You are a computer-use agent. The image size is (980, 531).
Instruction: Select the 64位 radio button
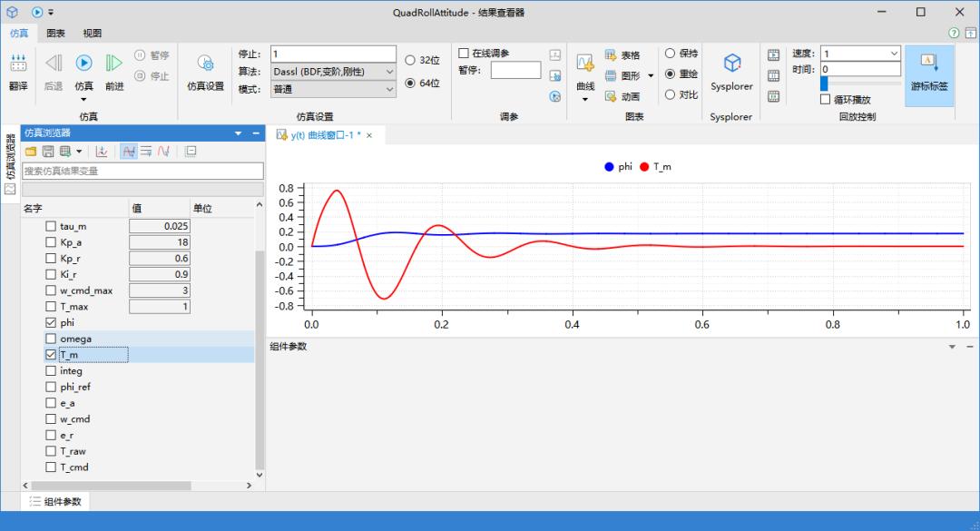point(410,83)
